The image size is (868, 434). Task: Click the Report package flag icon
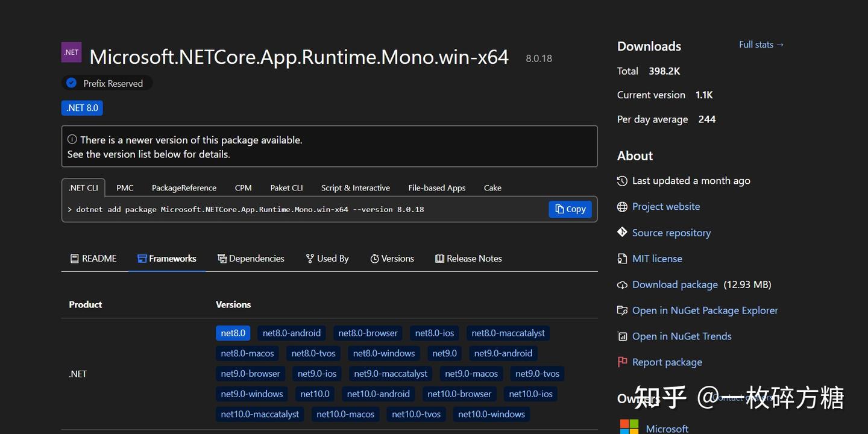coord(622,362)
